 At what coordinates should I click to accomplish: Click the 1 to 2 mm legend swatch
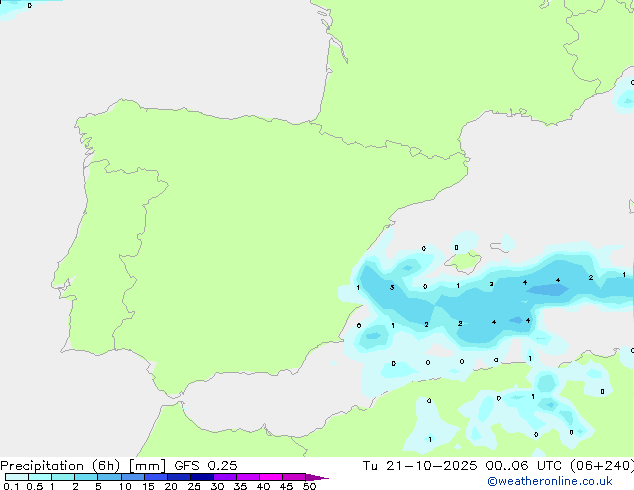pyautogui.click(x=63, y=477)
